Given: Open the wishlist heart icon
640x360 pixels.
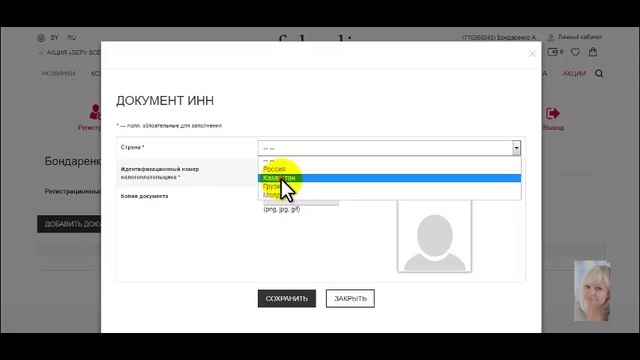Looking at the screenshot, I should pos(575,52).
